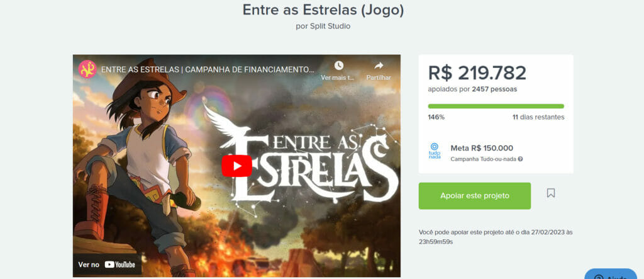644x279 pixels.
Task: Click the watch later clock icon
Action: click(338, 65)
